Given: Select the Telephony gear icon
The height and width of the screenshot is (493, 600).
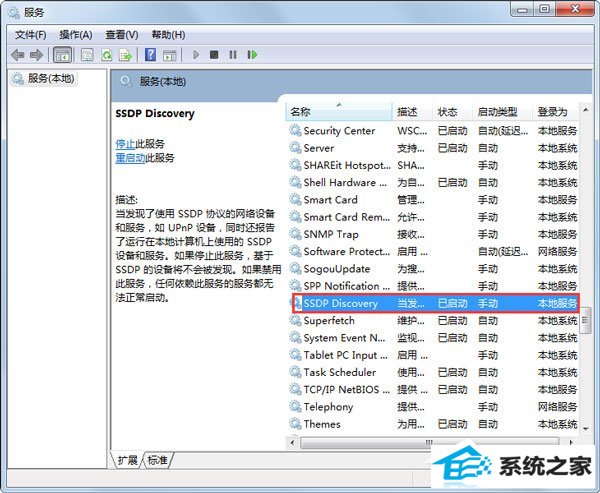Looking at the screenshot, I should click(x=295, y=406).
